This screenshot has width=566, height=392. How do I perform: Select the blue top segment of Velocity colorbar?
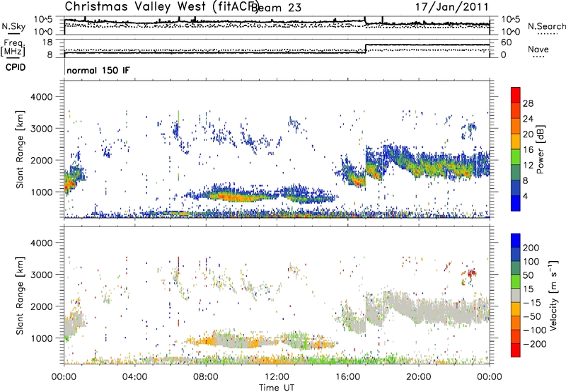(x=516, y=241)
